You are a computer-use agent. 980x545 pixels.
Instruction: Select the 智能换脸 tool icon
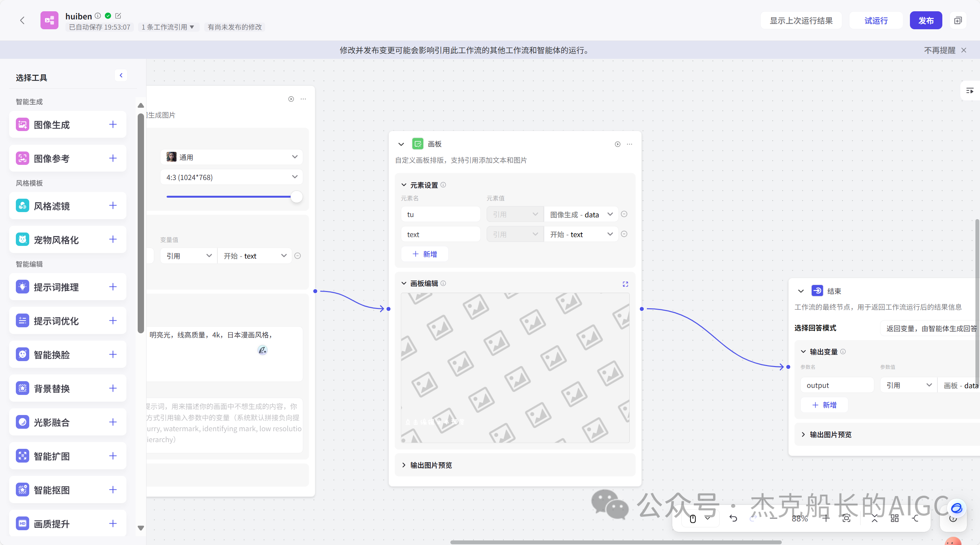click(22, 354)
